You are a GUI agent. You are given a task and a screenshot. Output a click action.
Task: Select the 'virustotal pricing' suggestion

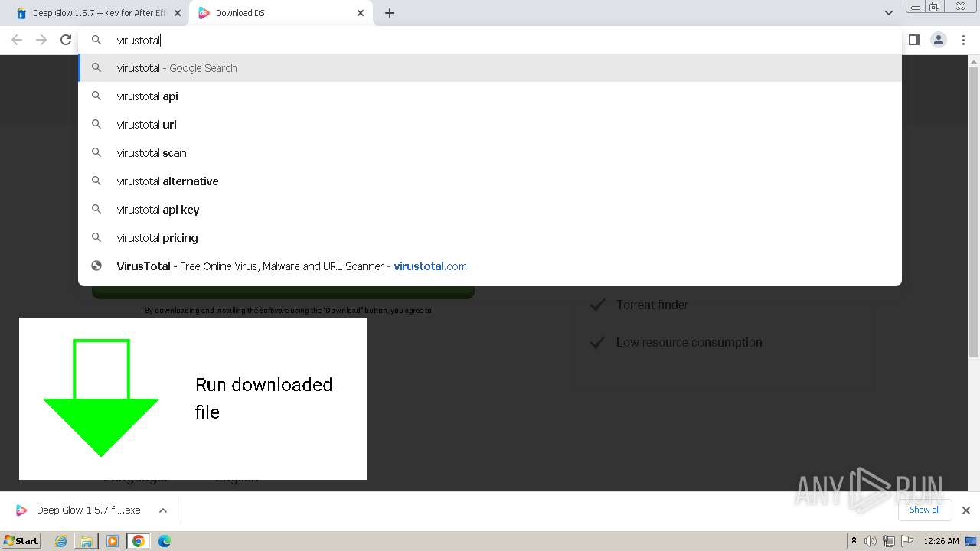[x=490, y=238]
